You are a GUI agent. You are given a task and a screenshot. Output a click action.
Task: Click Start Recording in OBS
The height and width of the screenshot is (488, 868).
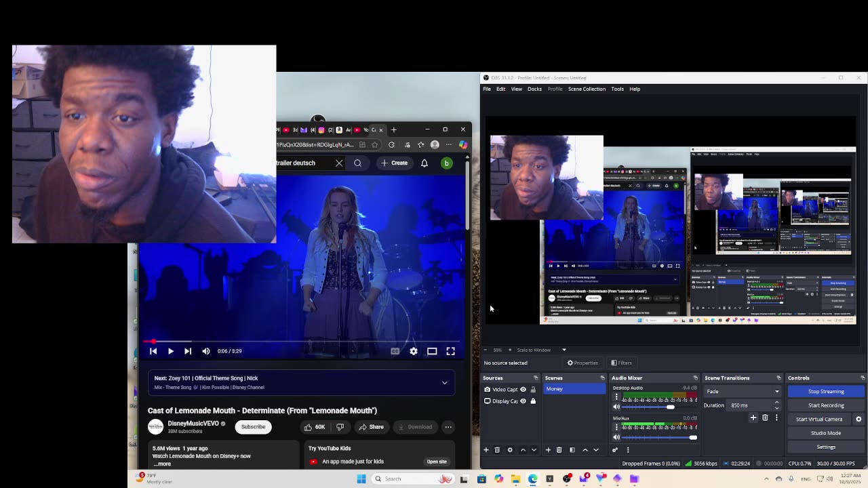(826, 405)
